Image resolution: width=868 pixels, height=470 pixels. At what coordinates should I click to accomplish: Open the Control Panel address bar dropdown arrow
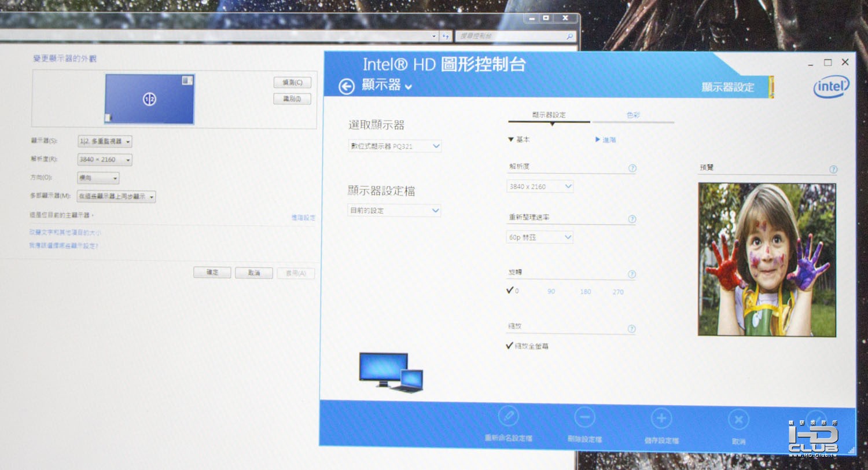point(435,36)
